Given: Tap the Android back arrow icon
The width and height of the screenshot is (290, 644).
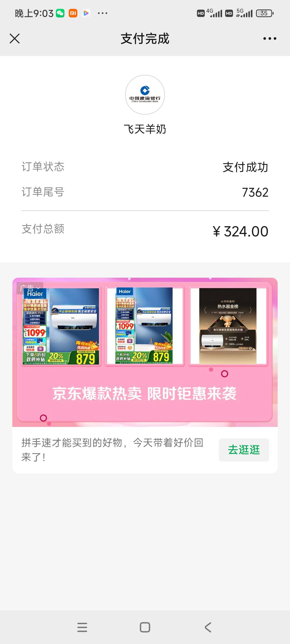Looking at the screenshot, I should click(208, 627).
